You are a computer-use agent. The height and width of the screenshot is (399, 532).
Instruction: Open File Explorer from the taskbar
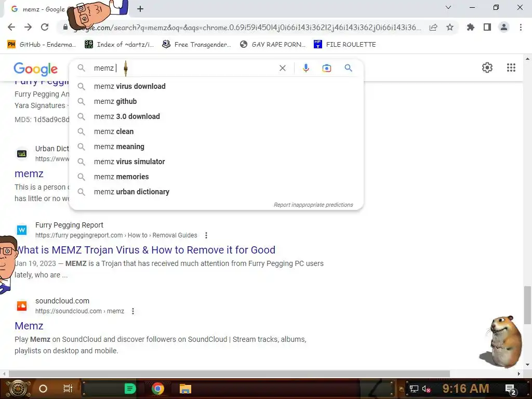(x=185, y=389)
